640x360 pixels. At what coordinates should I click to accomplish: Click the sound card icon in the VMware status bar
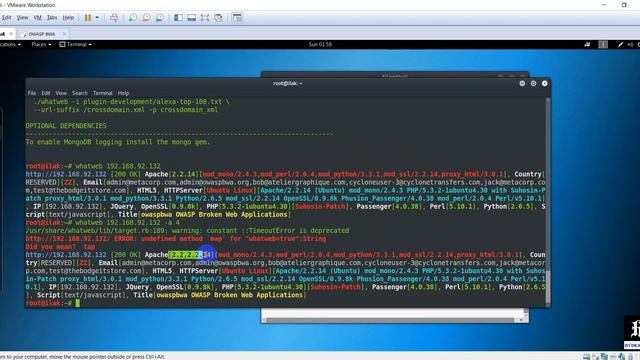[621, 357]
